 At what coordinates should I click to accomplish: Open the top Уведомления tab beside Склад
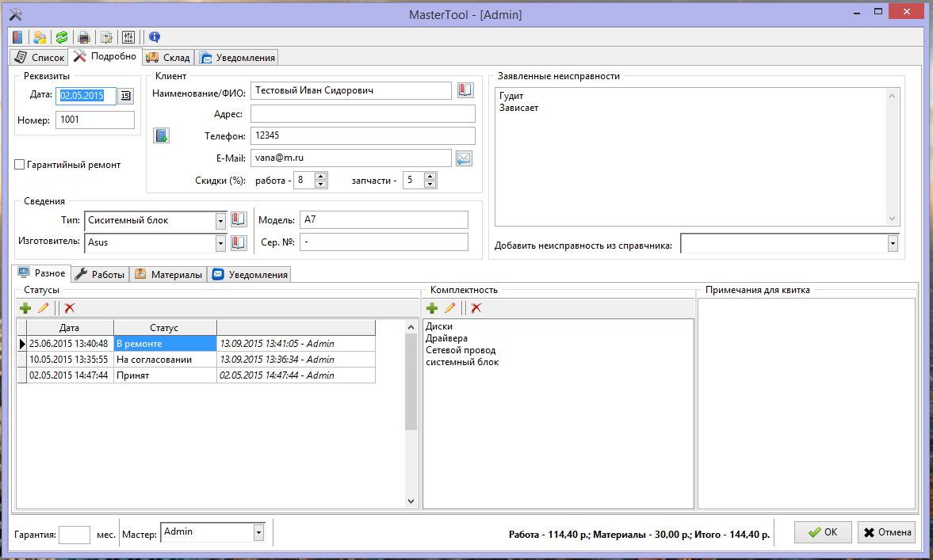tap(238, 57)
